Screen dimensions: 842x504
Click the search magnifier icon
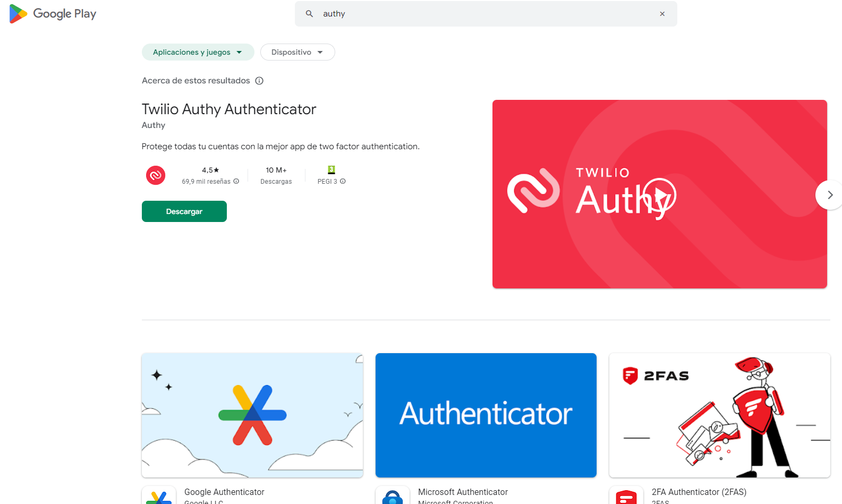(x=309, y=14)
